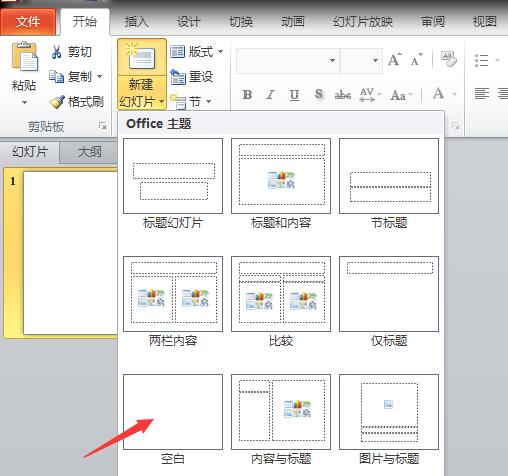
Task: Open the Change Case (Aa) menu
Action: click(401, 95)
